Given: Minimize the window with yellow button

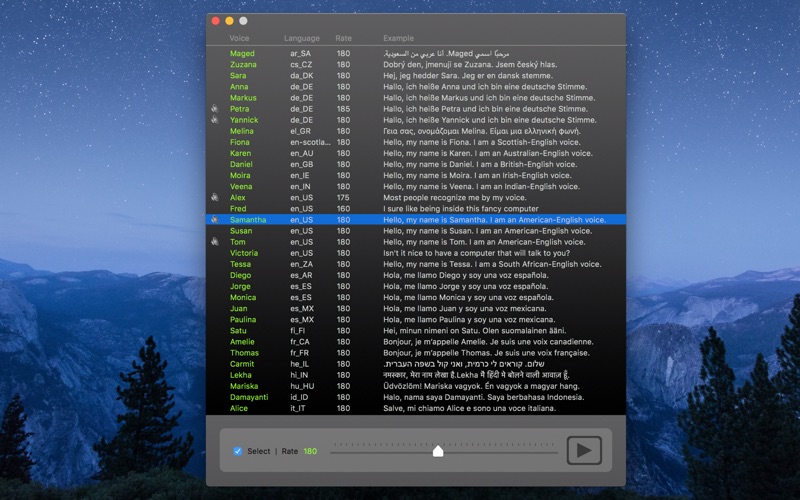Looking at the screenshot, I should [230, 21].
